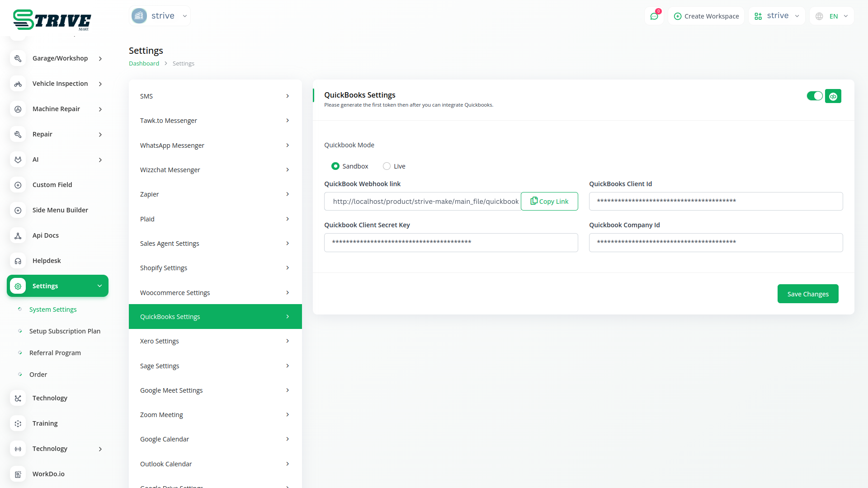
Task: Click the Training sidebar icon
Action: (18, 423)
